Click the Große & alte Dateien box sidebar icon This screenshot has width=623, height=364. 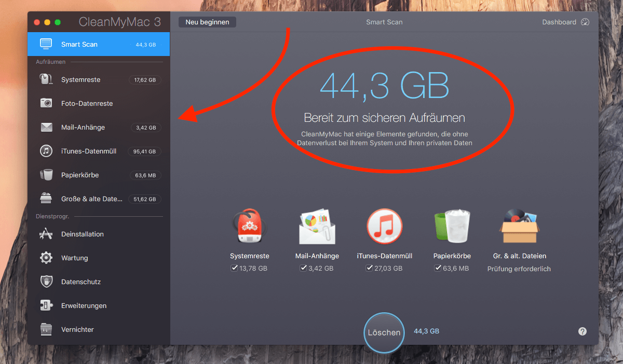click(47, 199)
